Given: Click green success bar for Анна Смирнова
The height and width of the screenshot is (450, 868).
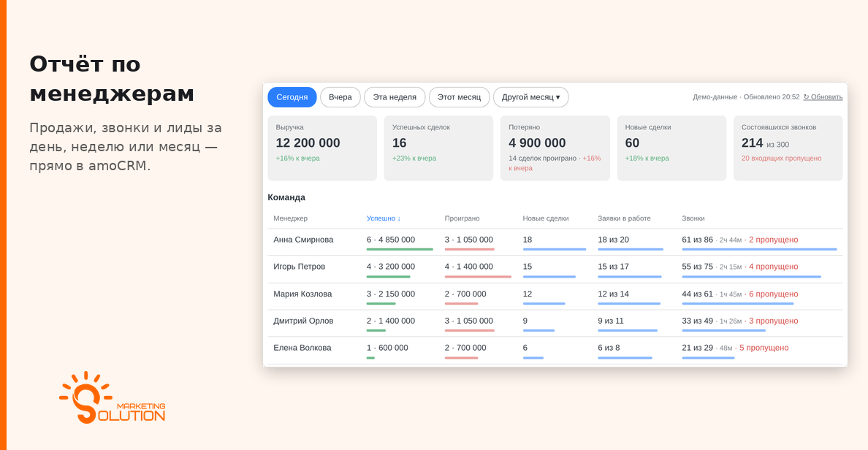Looking at the screenshot, I should click(x=400, y=250).
